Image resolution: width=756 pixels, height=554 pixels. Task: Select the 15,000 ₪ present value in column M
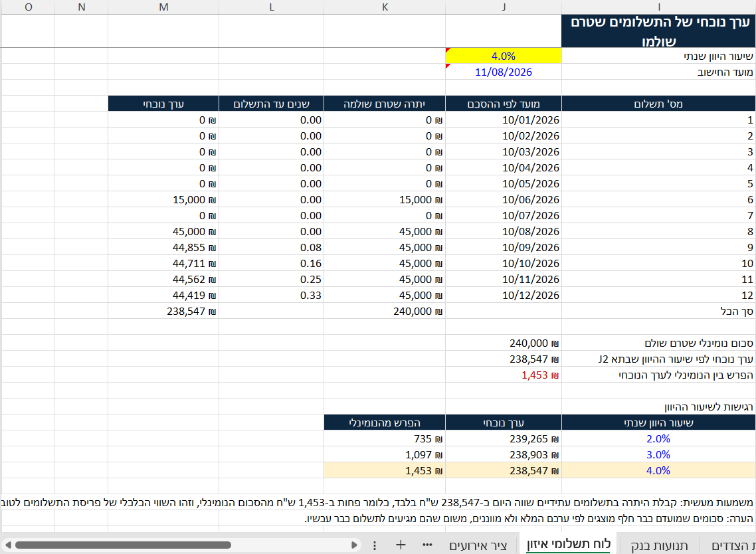[x=163, y=199]
